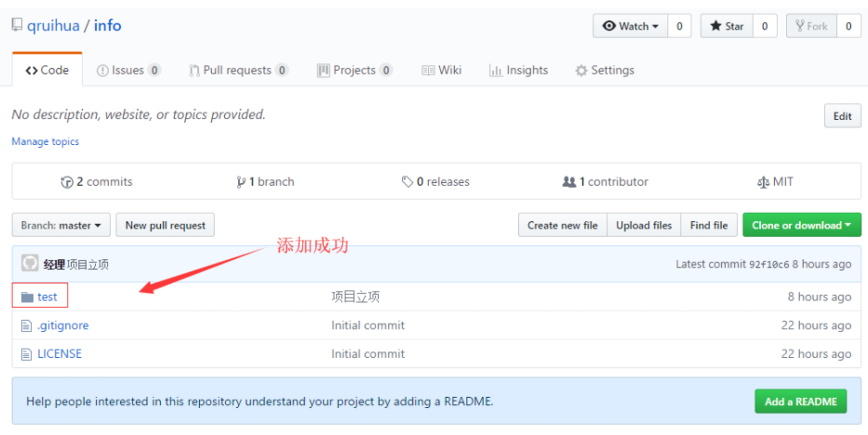Click test row's 项目立项 commit message

click(x=355, y=297)
